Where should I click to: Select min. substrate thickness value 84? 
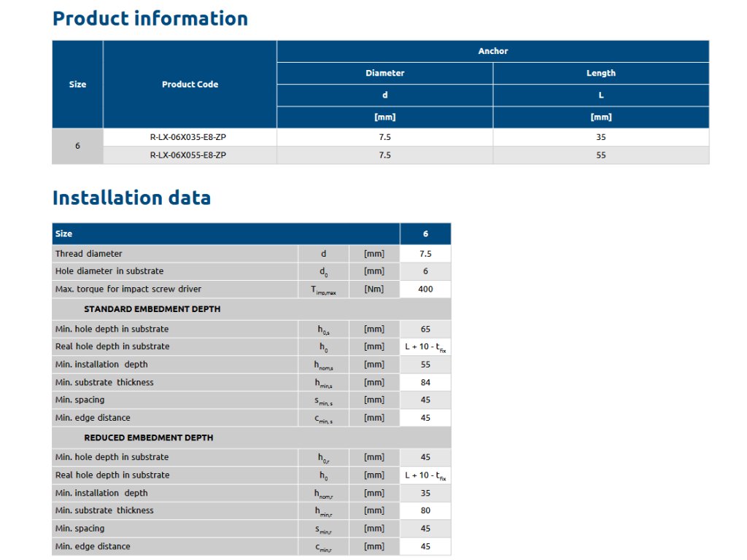(x=425, y=383)
